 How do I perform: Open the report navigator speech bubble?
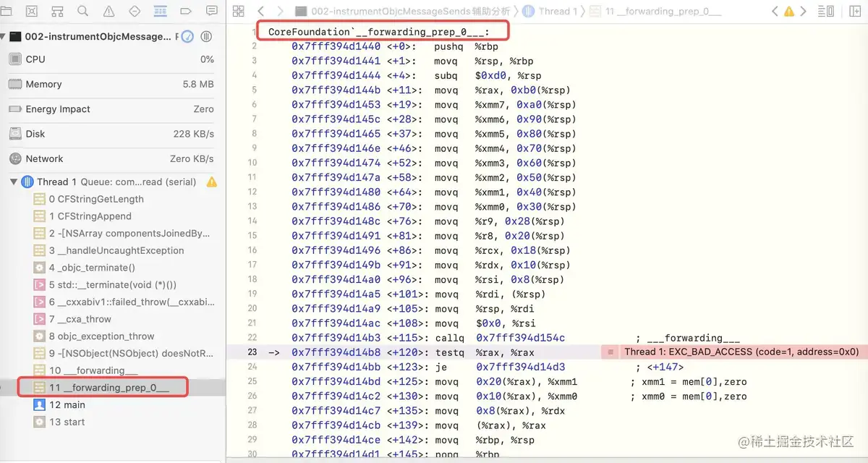pos(212,11)
